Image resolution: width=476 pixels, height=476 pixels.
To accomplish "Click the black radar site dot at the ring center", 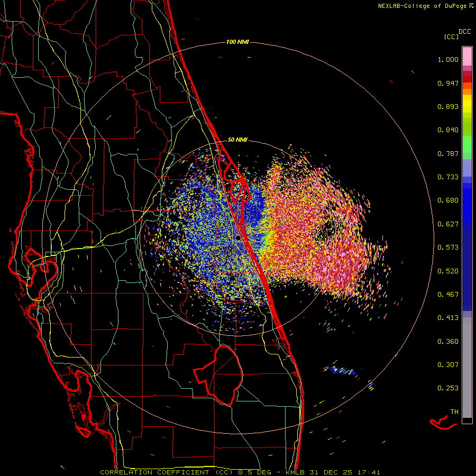I will point(238,238).
